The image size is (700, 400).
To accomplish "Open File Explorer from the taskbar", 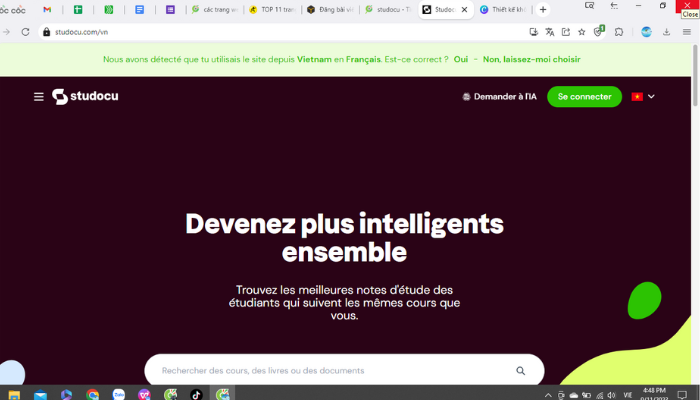I will (14, 395).
